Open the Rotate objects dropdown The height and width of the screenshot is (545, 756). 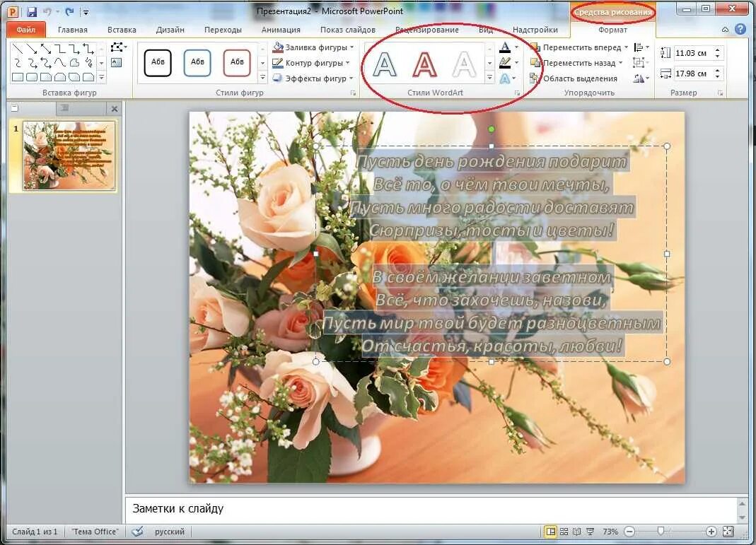click(x=641, y=78)
